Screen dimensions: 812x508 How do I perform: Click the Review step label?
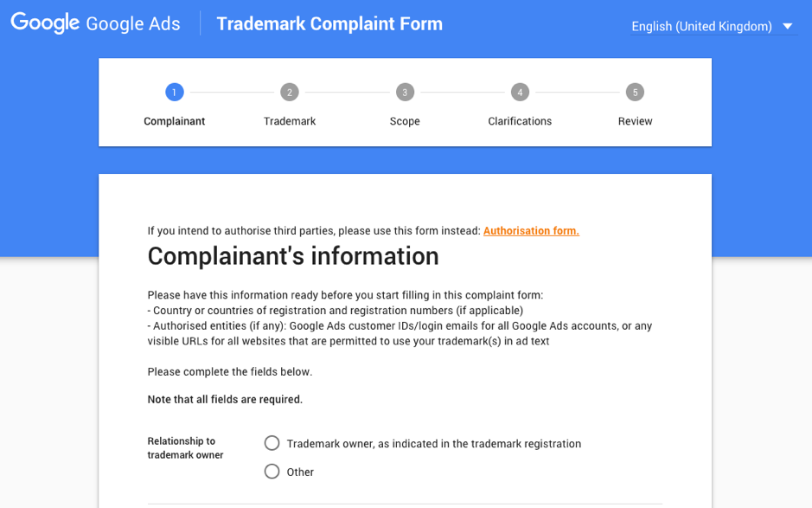(x=635, y=121)
